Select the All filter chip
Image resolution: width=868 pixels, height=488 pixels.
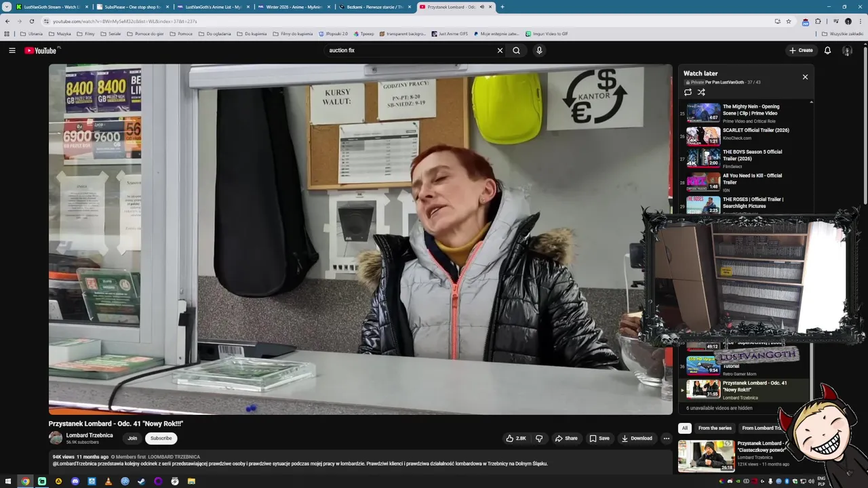click(685, 428)
